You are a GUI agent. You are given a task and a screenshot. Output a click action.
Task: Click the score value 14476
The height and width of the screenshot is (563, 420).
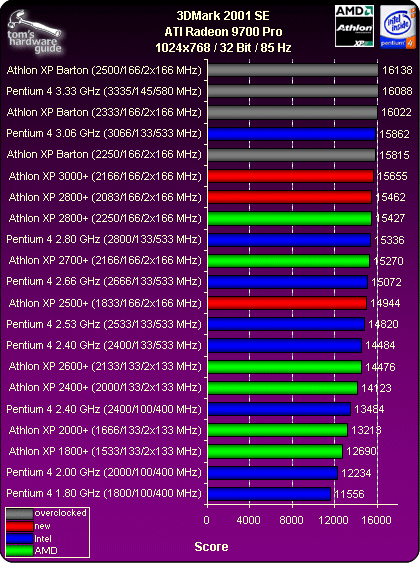tap(380, 367)
